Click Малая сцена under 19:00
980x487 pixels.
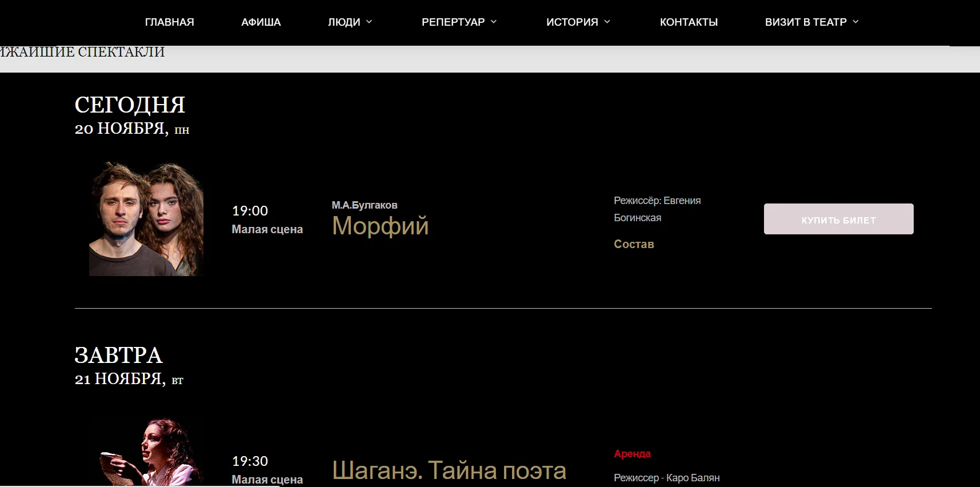(x=267, y=229)
